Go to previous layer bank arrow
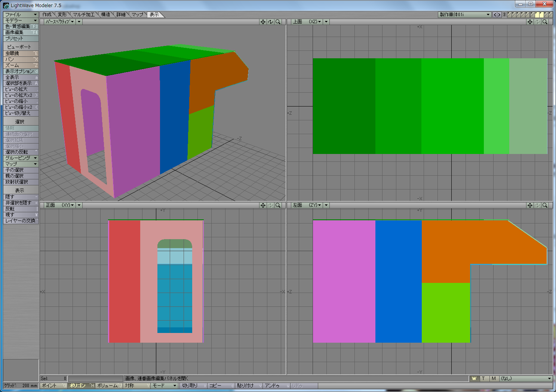The width and height of the screenshot is (556, 392). point(495,15)
